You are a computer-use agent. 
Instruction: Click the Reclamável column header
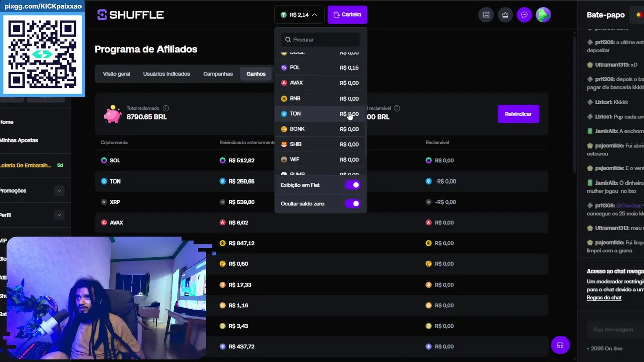click(437, 142)
